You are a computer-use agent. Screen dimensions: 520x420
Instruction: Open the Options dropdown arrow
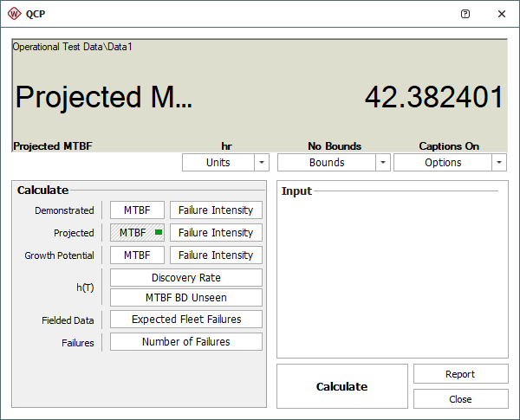(x=499, y=163)
